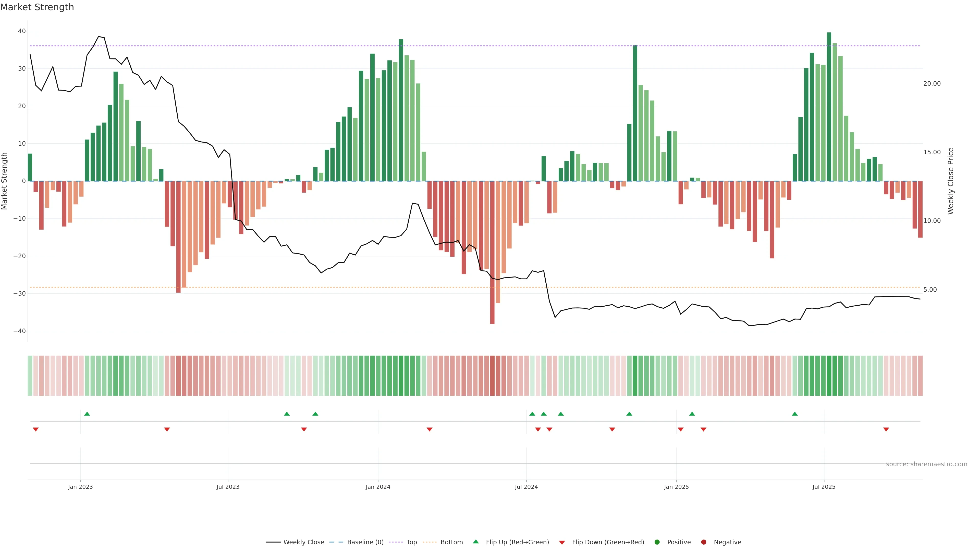Viewport: 980px width, 551px height.
Task: Click the flip-up marker nearest Jan 2023
Action: pyautogui.click(x=87, y=414)
